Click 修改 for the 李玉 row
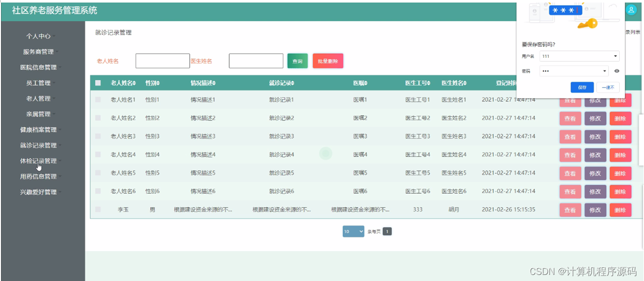Image resolution: width=644 pixels, height=281 pixels. coord(595,210)
